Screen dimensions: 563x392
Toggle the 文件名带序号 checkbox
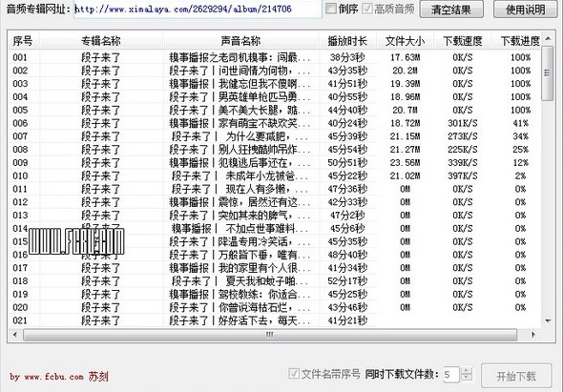294,373
